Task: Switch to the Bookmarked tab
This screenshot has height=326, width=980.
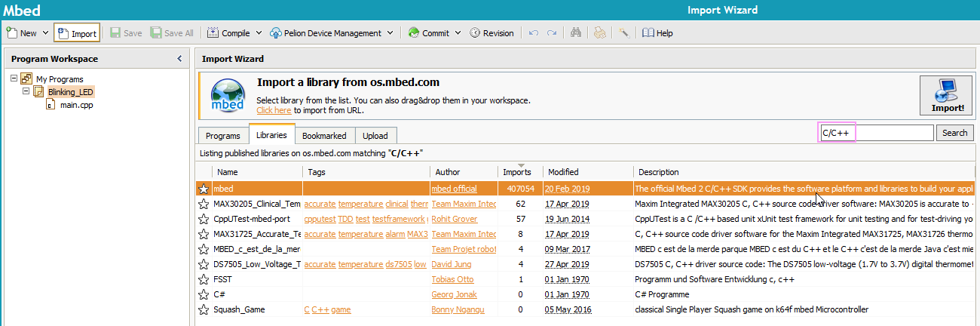Action: (324, 136)
